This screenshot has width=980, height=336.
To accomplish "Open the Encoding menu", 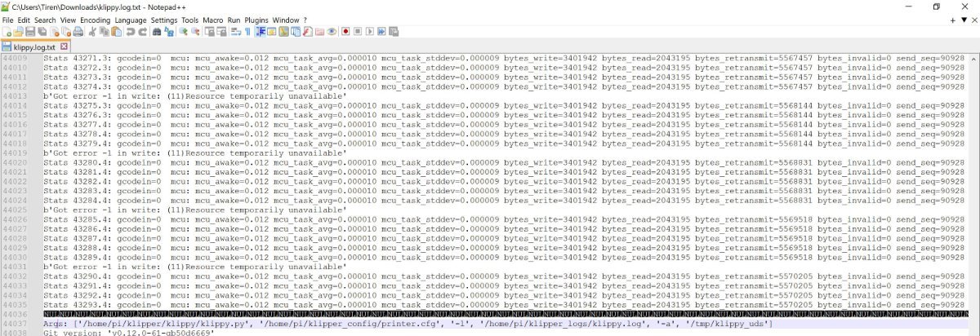I will pyautogui.click(x=96, y=20).
